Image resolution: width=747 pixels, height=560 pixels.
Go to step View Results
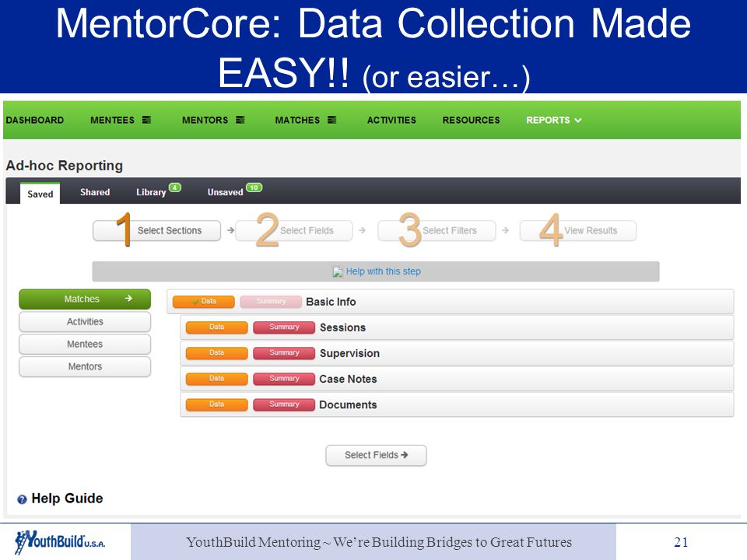(x=578, y=230)
